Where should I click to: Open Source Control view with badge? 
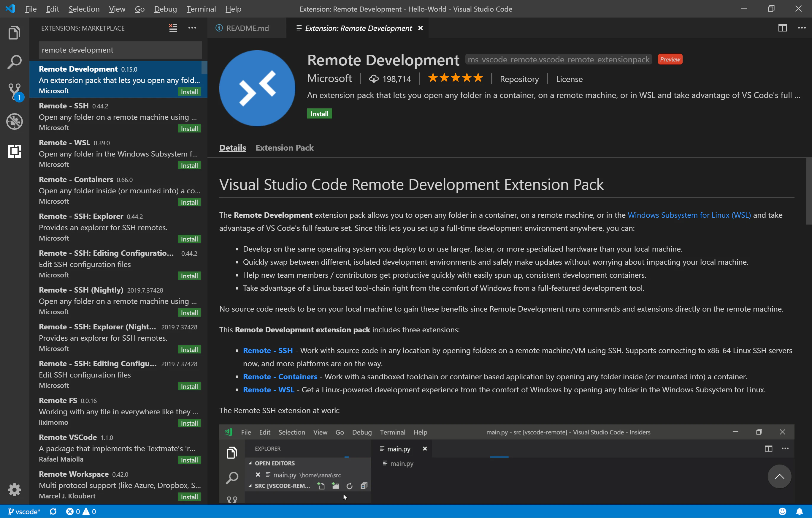point(15,92)
